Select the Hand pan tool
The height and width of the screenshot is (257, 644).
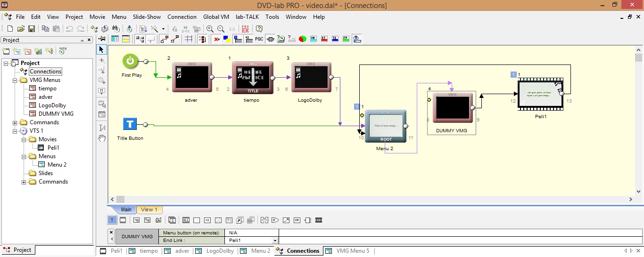[102, 138]
